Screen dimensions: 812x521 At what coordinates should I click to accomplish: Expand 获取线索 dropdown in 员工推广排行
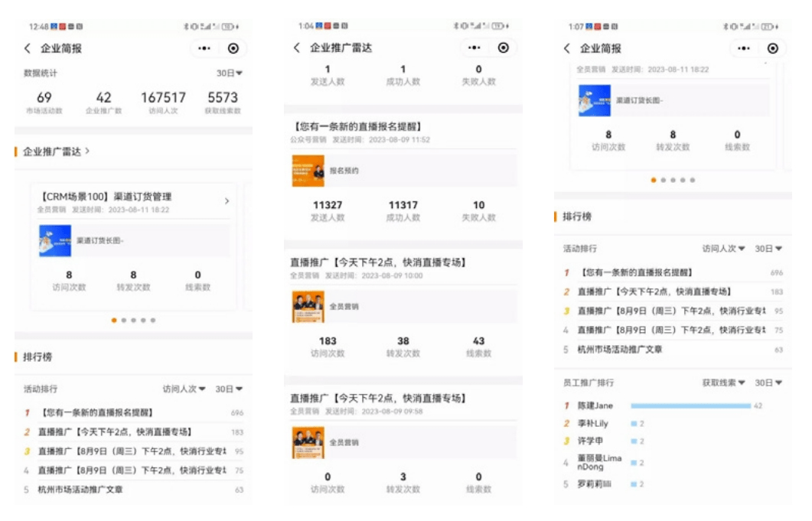(723, 383)
